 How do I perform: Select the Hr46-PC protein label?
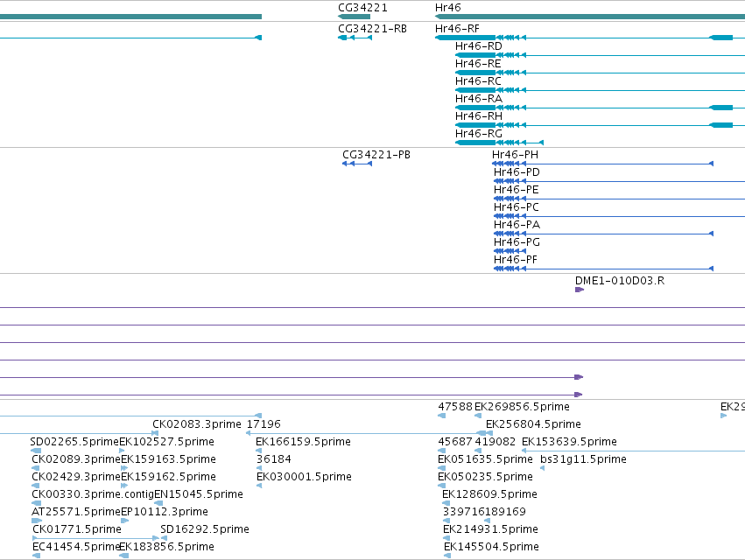click(x=516, y=207)
